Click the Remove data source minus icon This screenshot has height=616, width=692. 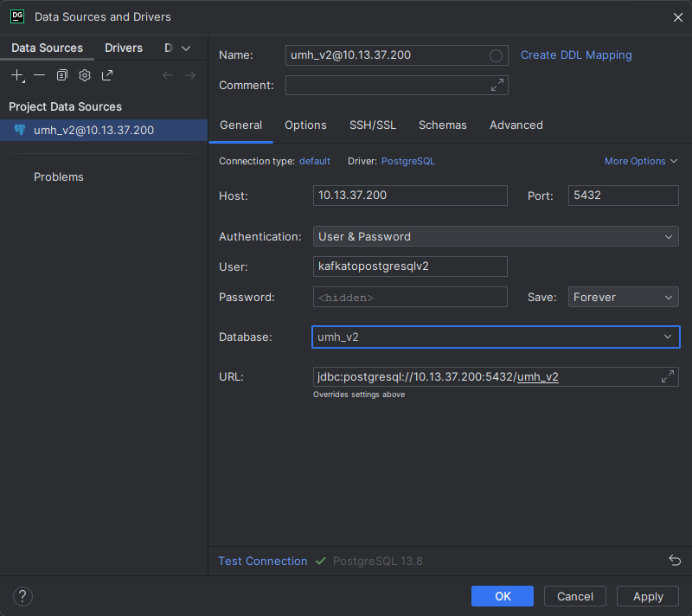(x=40, y=75)
